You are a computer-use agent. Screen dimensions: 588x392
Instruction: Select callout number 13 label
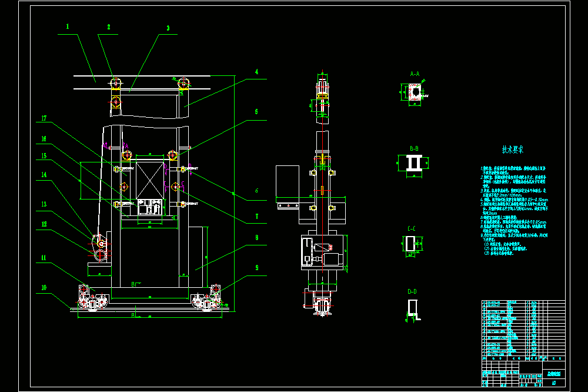coord(44,204)
